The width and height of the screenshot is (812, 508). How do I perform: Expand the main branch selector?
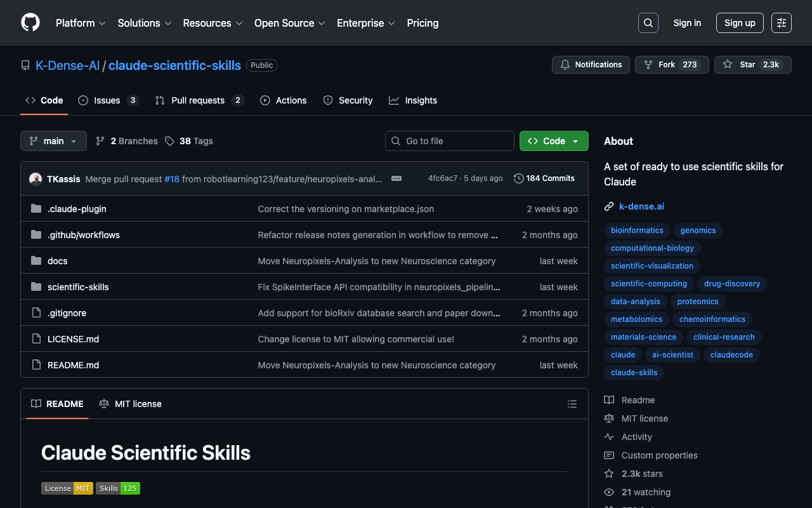pos(53,141)
